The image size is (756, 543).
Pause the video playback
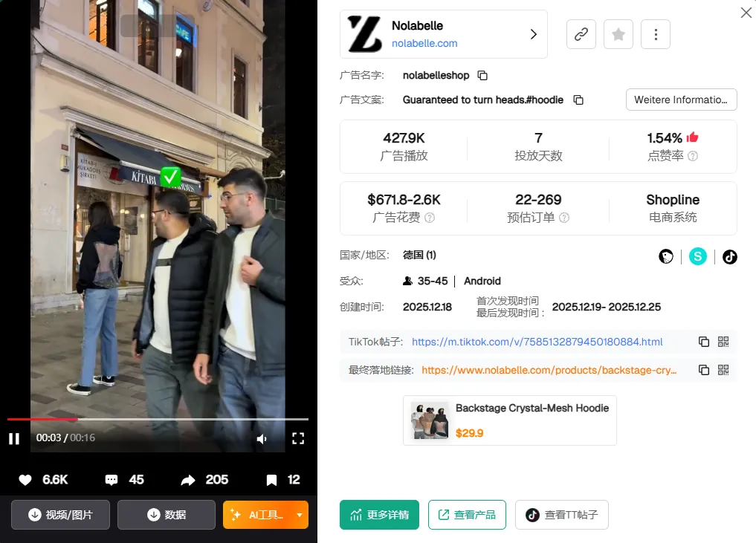14,438
